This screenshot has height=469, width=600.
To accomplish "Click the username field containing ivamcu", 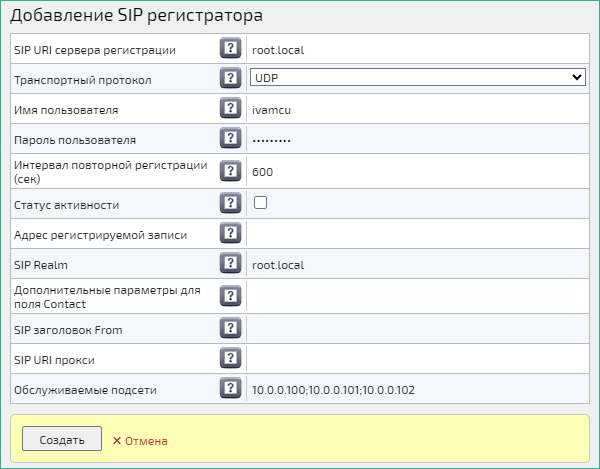I will 416,109.
